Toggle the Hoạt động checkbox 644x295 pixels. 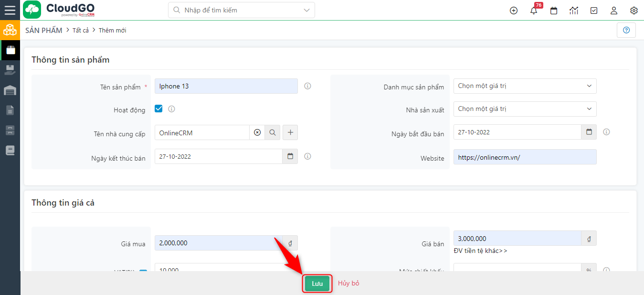(158, 109)
